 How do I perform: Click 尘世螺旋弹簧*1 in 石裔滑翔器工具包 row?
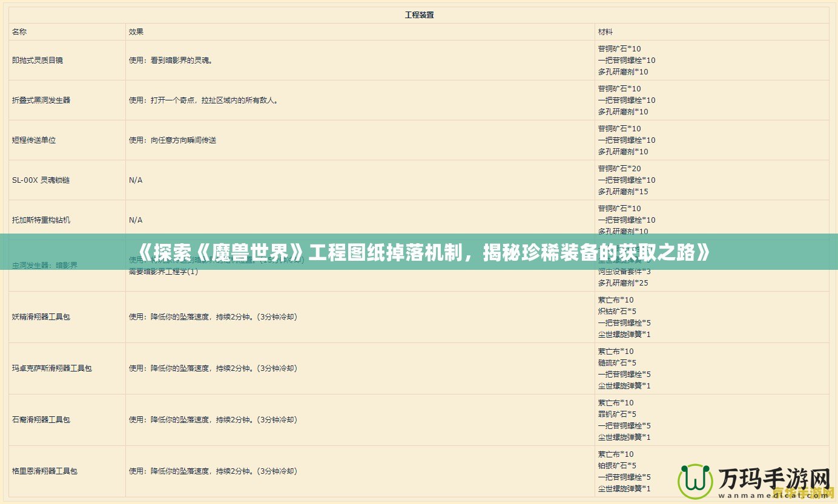point(624,437)
